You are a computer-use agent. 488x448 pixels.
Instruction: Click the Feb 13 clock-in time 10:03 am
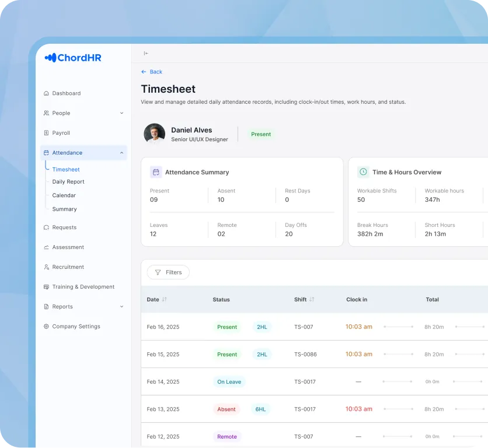pyautogui.click(x=358, y=409)
